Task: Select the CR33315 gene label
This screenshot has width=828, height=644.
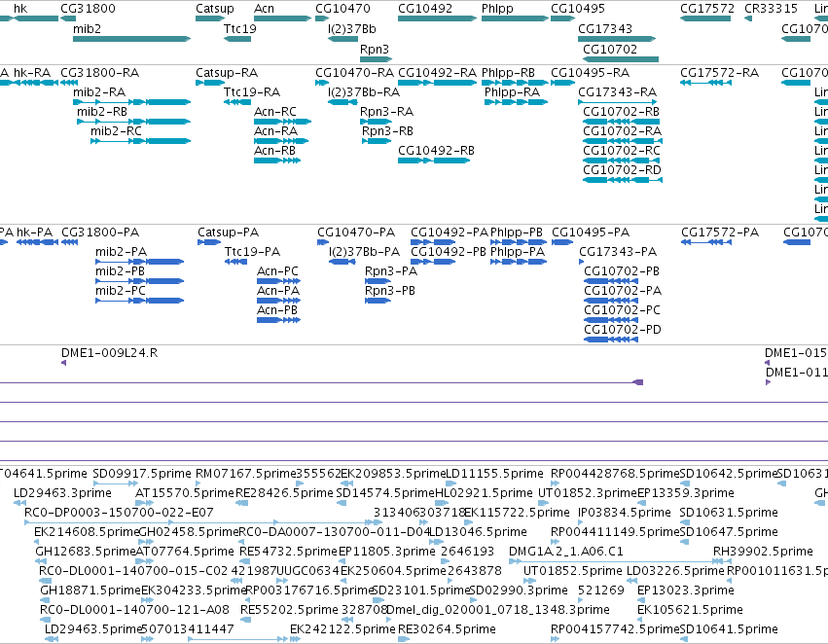Action: [771, 9]
